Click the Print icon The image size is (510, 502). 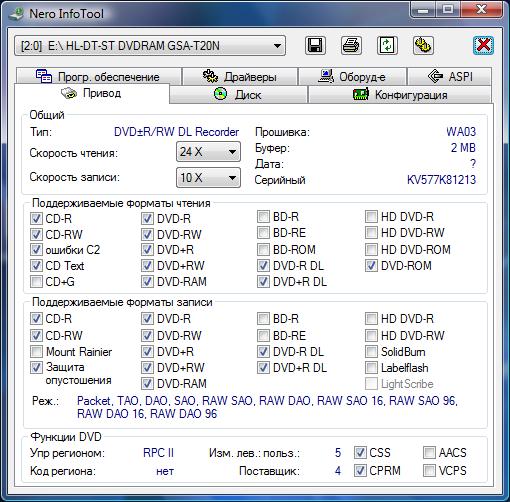click(351, 45)
